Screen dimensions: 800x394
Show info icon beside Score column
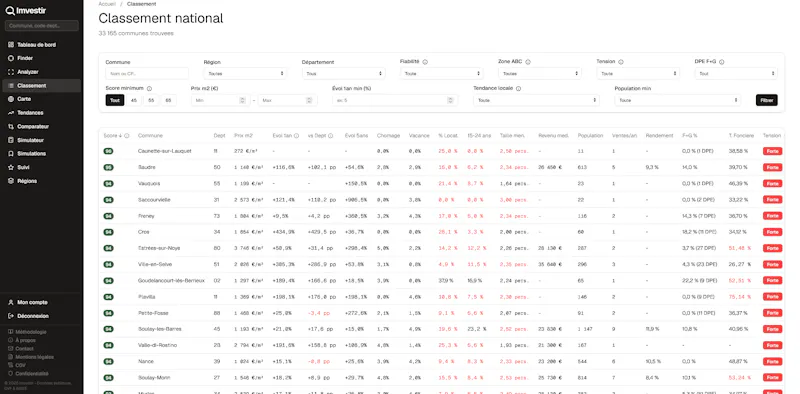pos(127,136)
